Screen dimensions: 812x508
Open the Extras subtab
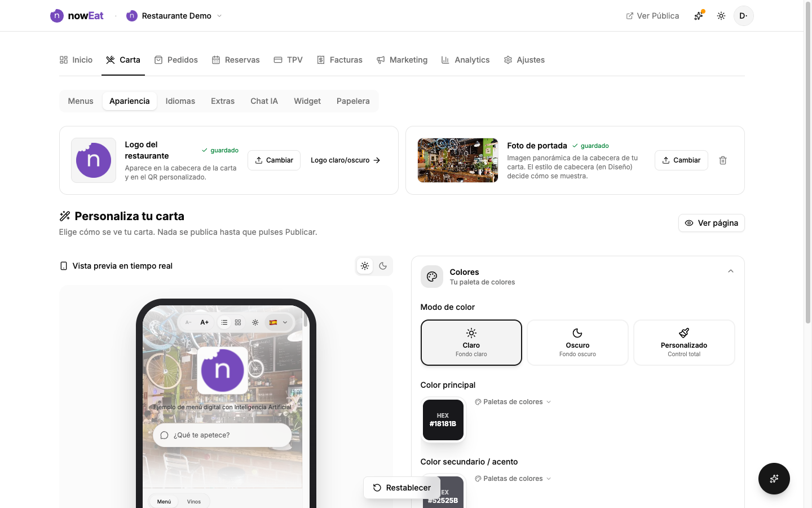click(223, 101)
